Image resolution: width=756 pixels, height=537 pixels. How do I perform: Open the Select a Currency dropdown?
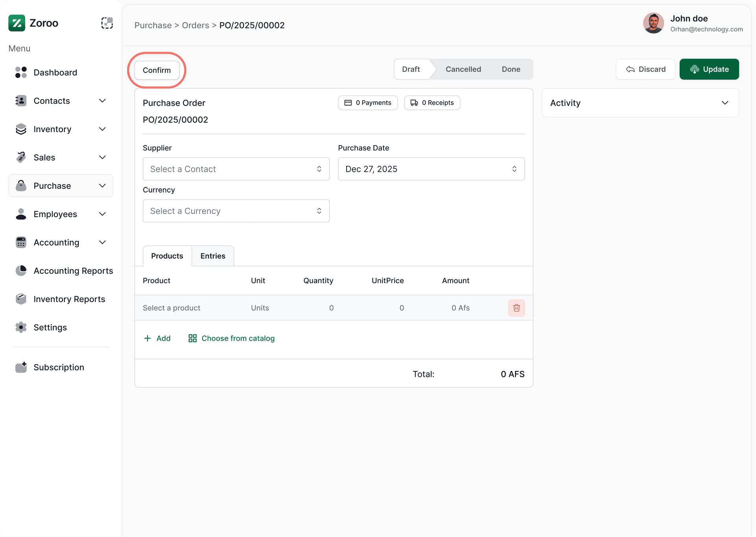(x=236, y=211)
